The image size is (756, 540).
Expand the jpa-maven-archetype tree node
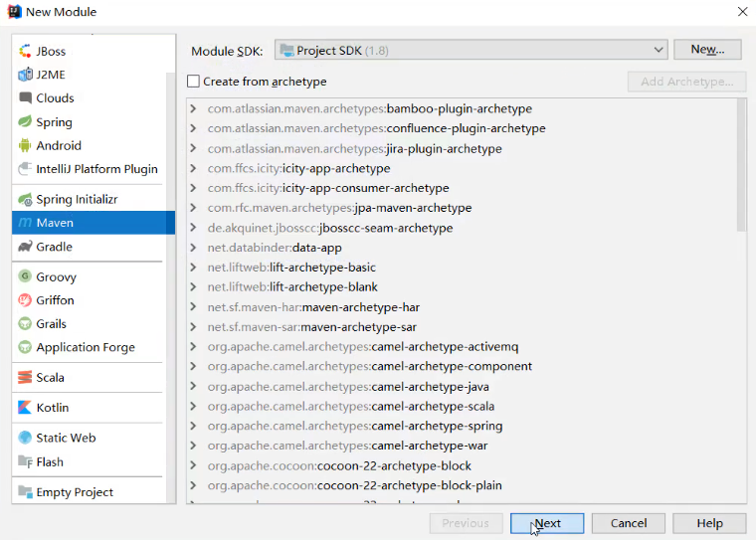click(x=194, y=208)
